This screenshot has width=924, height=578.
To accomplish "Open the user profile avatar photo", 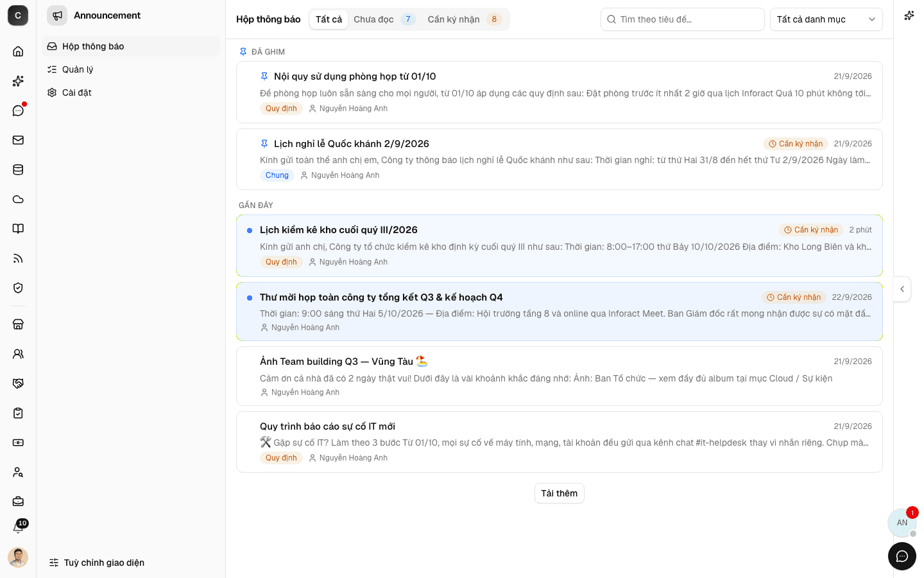I will 18,557.
